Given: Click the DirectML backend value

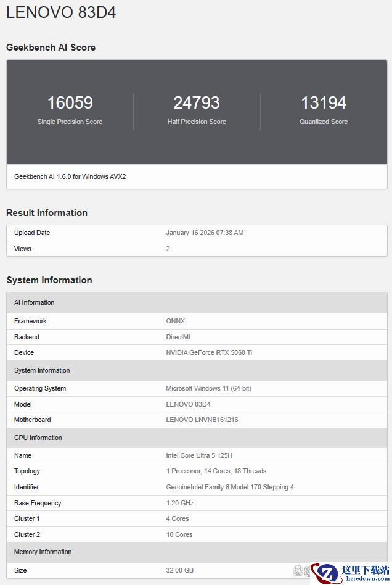Looking at the screenshot, I should (x=179, y=337).
